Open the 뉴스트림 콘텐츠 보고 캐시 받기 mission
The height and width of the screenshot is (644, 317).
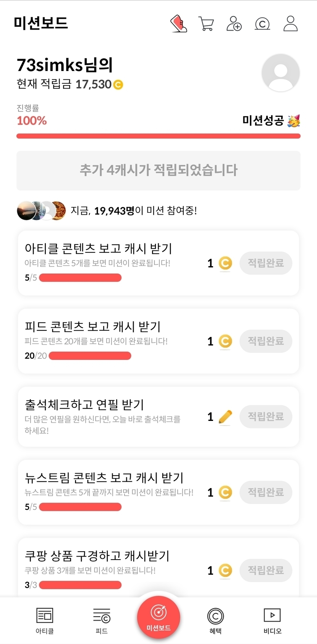[x=104, y=477]
